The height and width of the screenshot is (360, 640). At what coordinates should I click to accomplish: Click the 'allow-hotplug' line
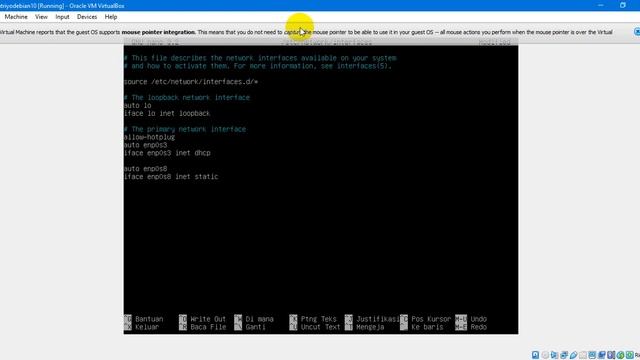tap(149, 137)
